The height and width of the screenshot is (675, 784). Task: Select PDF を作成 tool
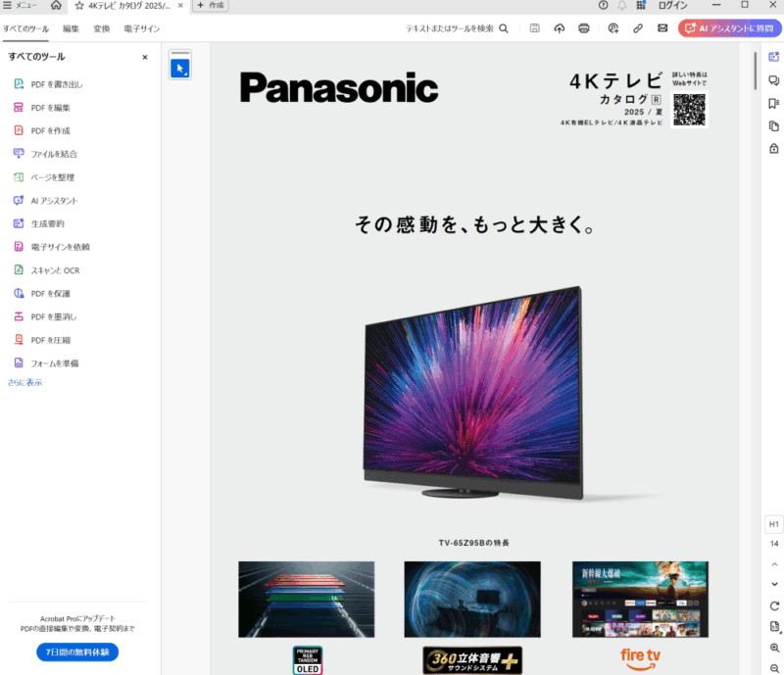coord(42,130)
